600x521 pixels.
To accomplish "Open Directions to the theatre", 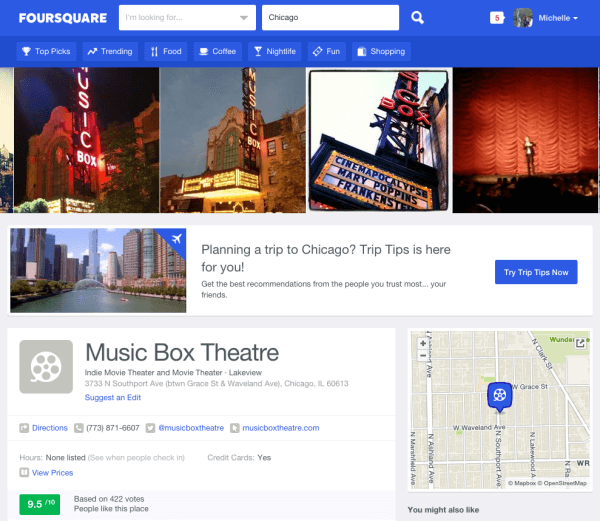I will pyautogui.click(x=50, y=428).
